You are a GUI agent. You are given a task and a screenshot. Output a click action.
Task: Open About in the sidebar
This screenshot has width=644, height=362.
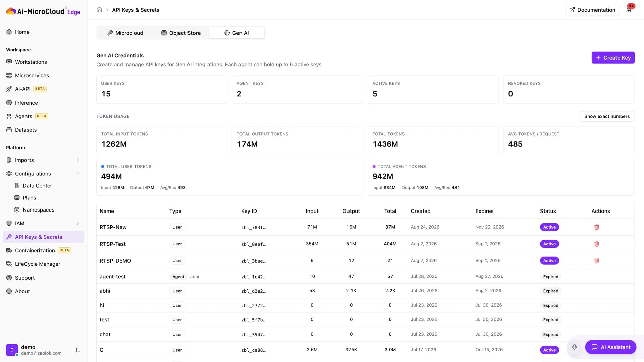coord(44,291)
